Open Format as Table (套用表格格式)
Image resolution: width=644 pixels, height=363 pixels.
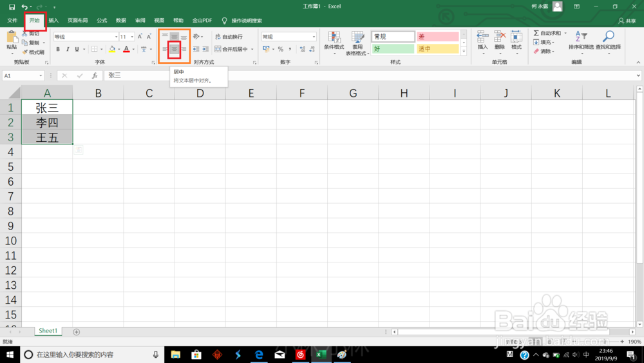coord(357,43)
